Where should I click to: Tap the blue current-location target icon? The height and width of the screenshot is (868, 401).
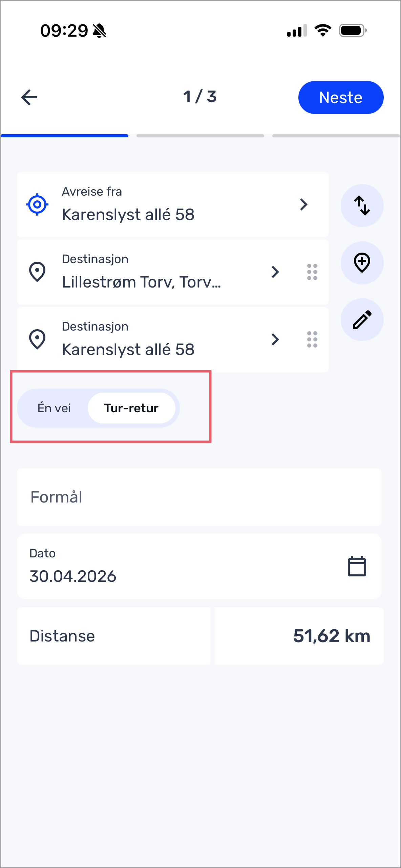pos(37,204)
